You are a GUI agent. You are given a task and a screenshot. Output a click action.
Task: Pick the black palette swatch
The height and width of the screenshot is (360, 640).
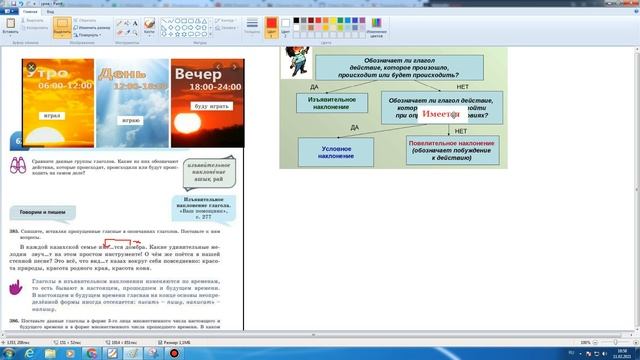pos(296,20)
